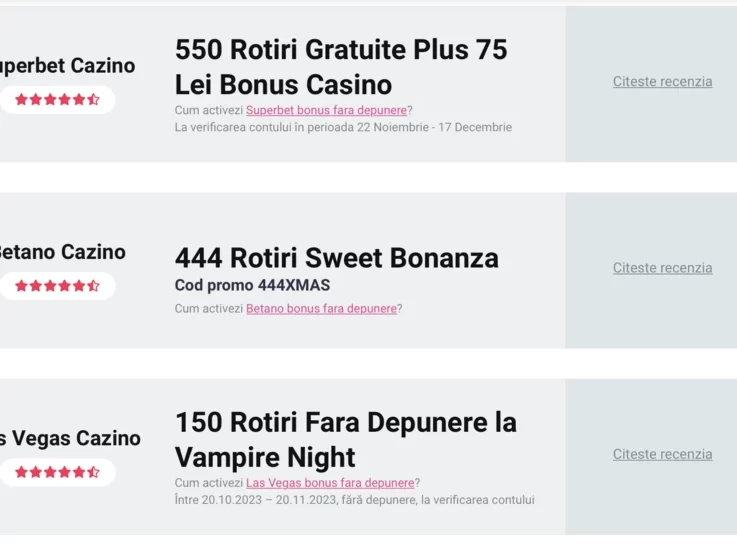Click the half star in Betano rating

(93, 286)
